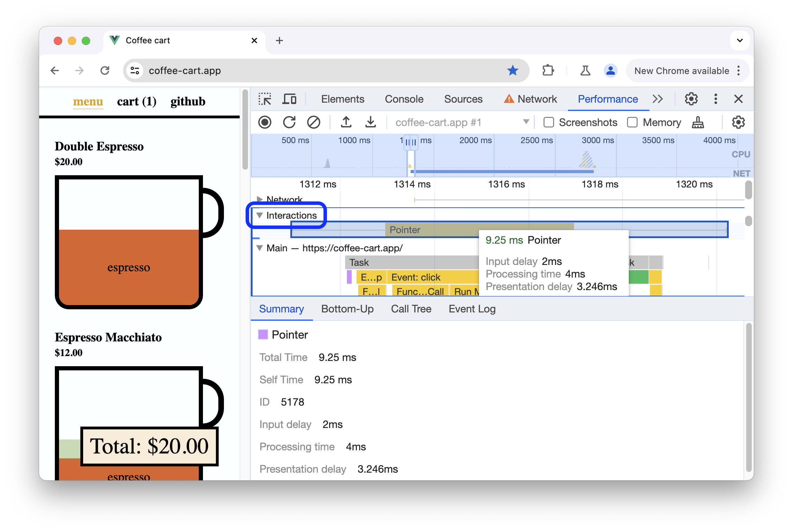Toggle device toolbar emulation icon

290,99
